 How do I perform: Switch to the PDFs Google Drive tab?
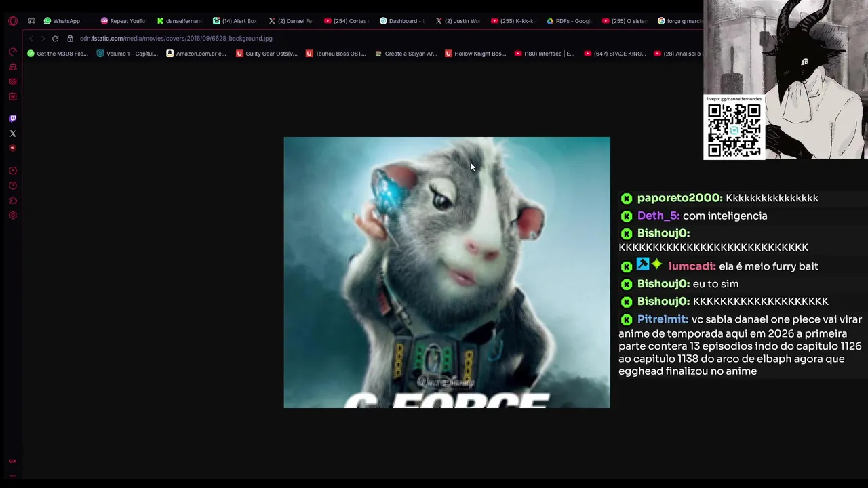569,21
